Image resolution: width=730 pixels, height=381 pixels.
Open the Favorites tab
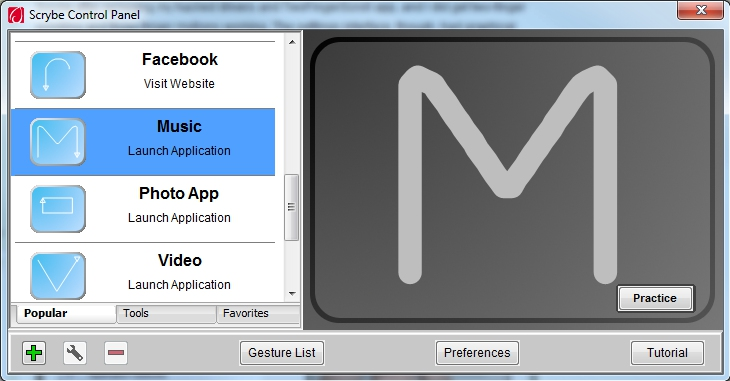pyautogui.click(x=258, y=314)
